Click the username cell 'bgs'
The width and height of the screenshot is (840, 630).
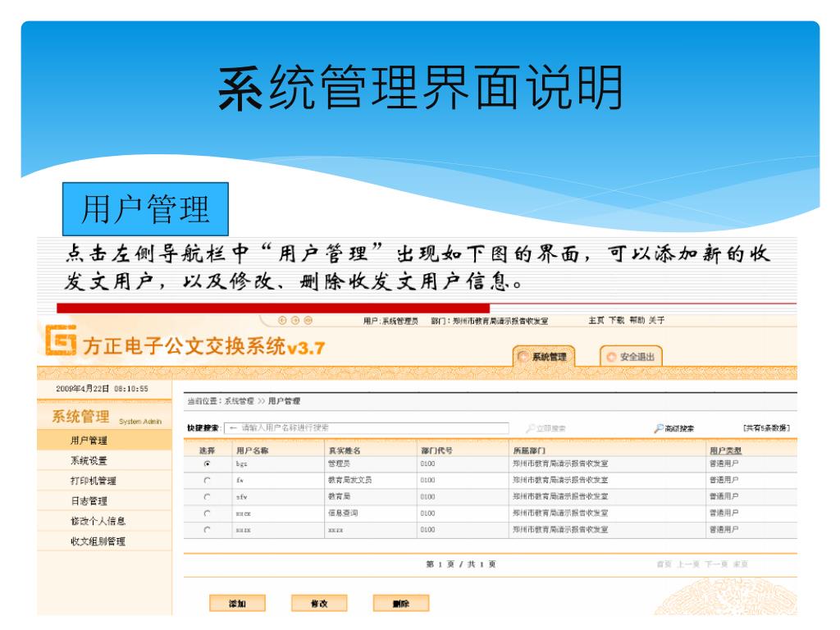click(x=242, y=464)
